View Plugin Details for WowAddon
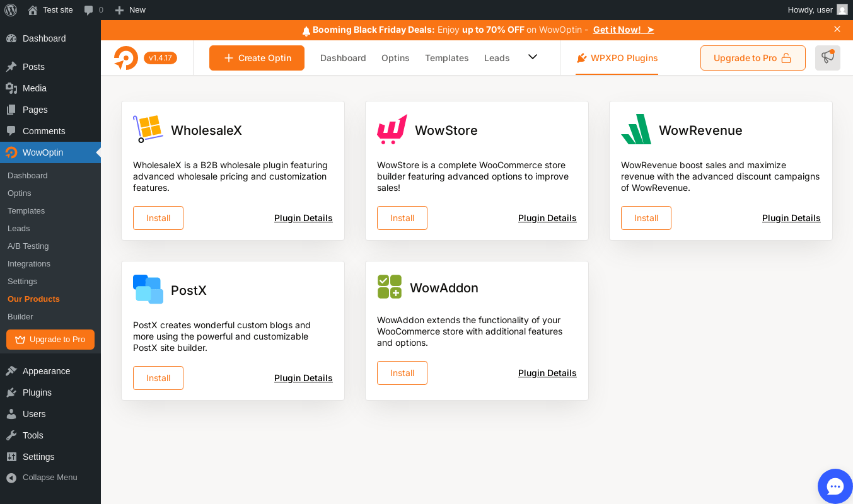 pyautogui.click(x=547, y=373)
